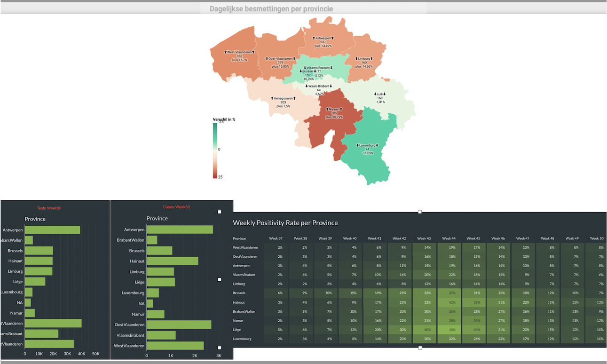Select the Luik region on the map

tap(380, 97)
